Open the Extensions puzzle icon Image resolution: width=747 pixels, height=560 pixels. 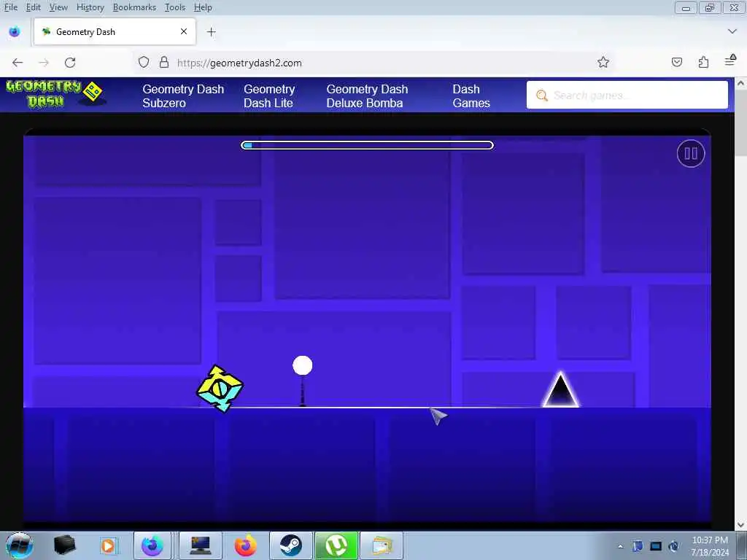click(x=703, y=63)
